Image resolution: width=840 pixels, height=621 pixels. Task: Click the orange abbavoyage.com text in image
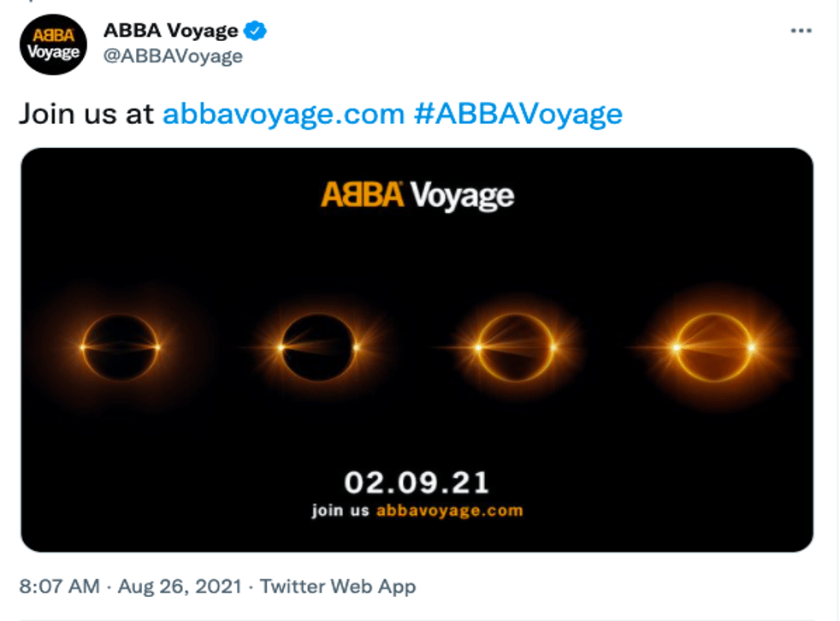[449, 511]
